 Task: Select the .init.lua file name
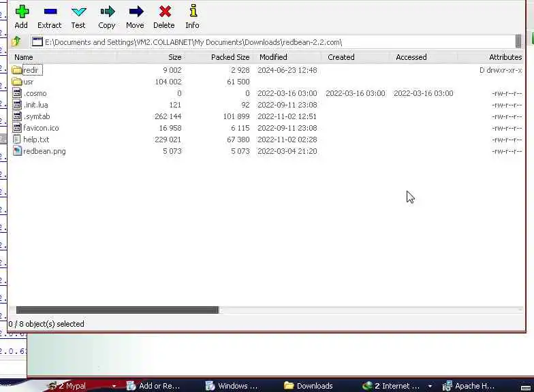pos(35,105)
